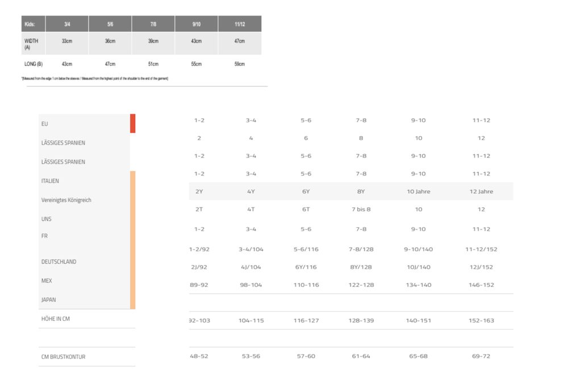Select the 140-151 height range

tap(419, 320)
